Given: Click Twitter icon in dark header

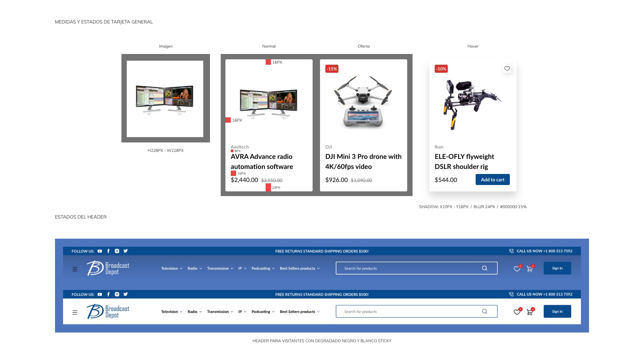Looking at the screenshot, I should (x=125, y=251).
